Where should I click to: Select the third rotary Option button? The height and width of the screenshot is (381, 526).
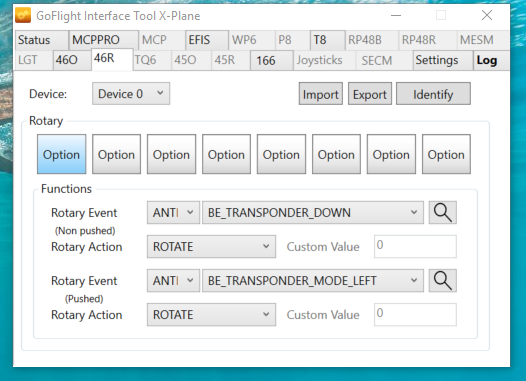pyautogui.click(x=171, y=154)
